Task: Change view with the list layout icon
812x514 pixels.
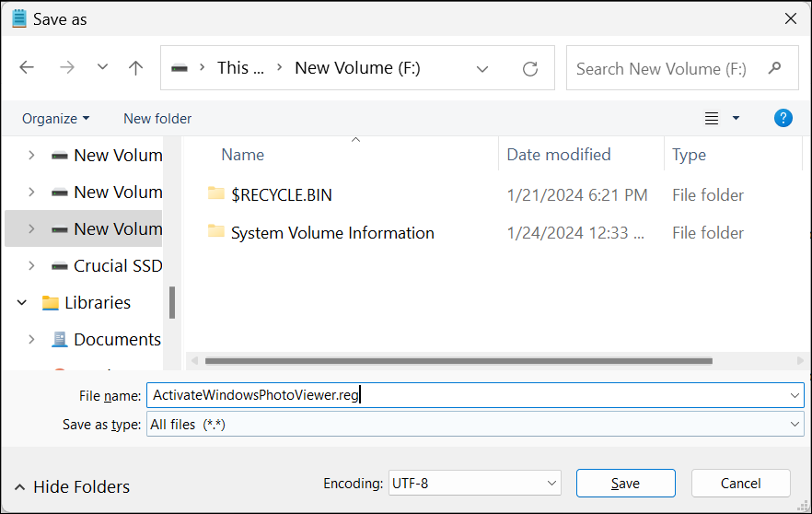Action: [712, 119]
